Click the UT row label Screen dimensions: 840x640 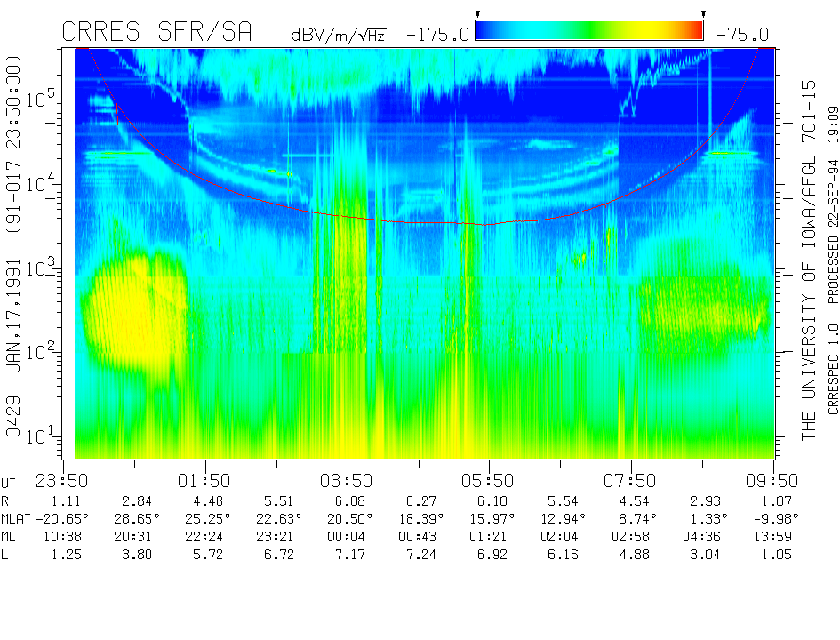[x=8, y=484]
